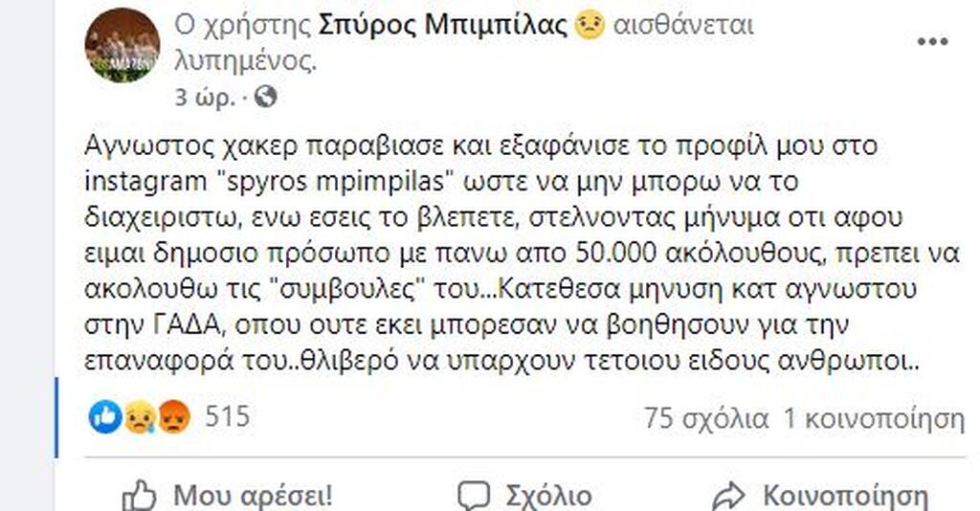Viewport: 980px width, 511px height.
Task: View the 75 σχόλια comments
Action: tap(706, 418)
